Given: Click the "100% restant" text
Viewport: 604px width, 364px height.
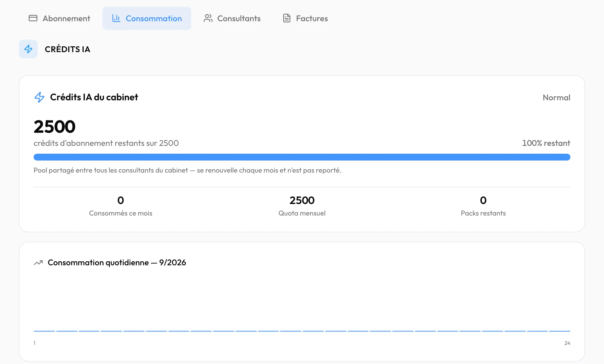Looking at the screenshot, I should coord(546,143).
